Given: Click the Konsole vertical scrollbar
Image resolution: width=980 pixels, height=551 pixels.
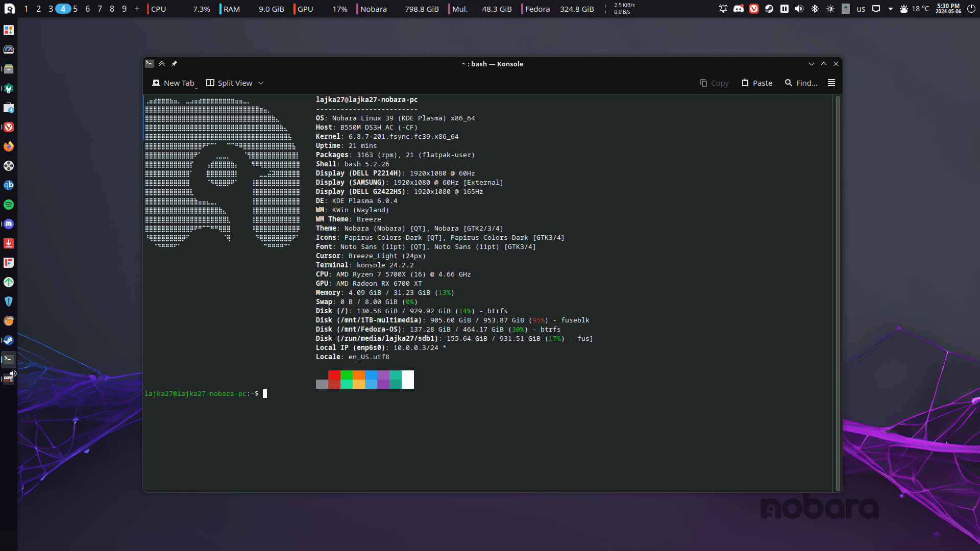Looking at the screenshot, I should pyautogui.click(x=838, y=293).
